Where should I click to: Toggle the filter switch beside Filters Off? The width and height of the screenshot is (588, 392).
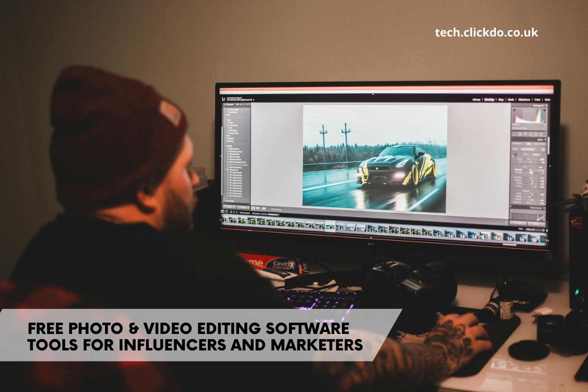(x=547, y=230)
